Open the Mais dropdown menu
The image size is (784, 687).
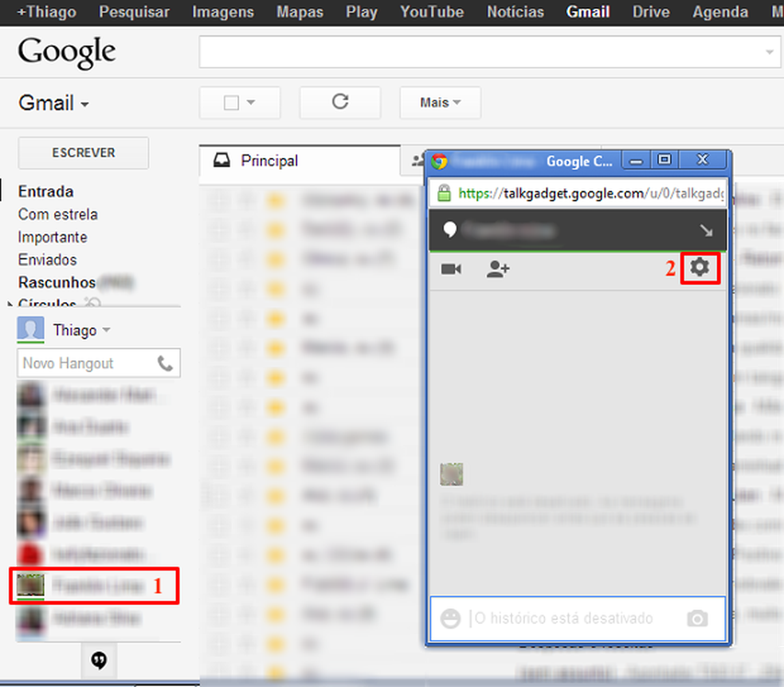[440, 103]
